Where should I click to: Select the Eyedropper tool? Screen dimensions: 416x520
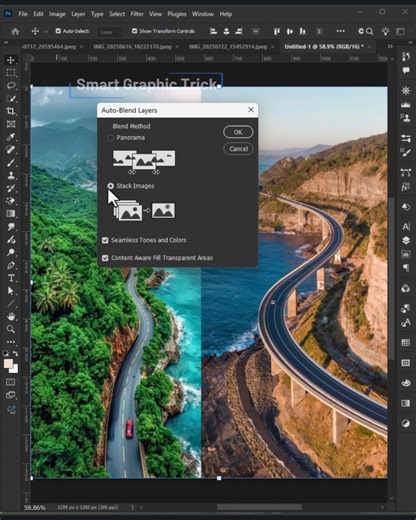11,137
